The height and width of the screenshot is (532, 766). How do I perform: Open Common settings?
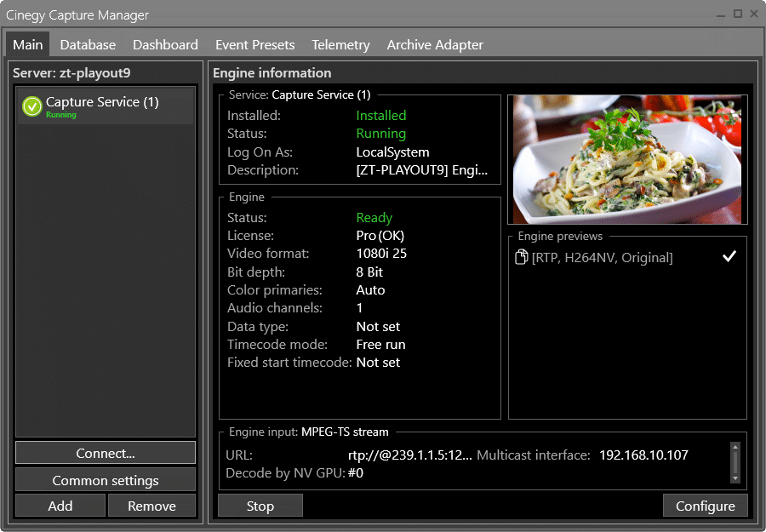(x=105, y=479)
